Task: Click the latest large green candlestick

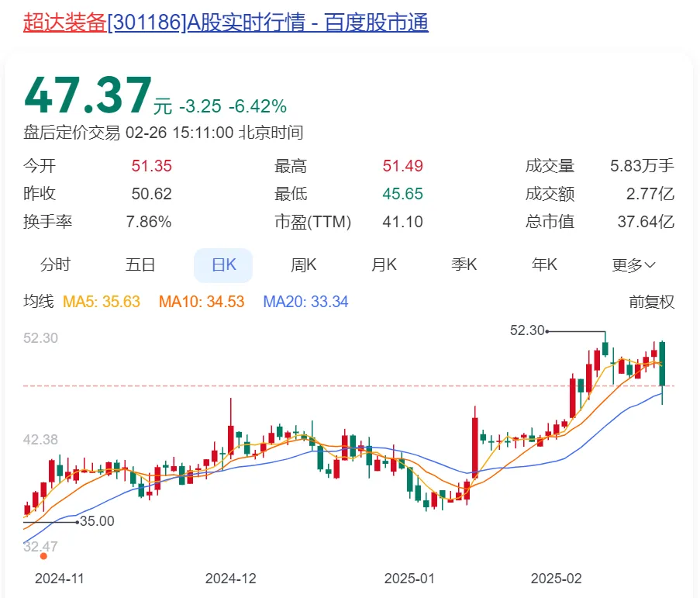Action: click(662, 364)
